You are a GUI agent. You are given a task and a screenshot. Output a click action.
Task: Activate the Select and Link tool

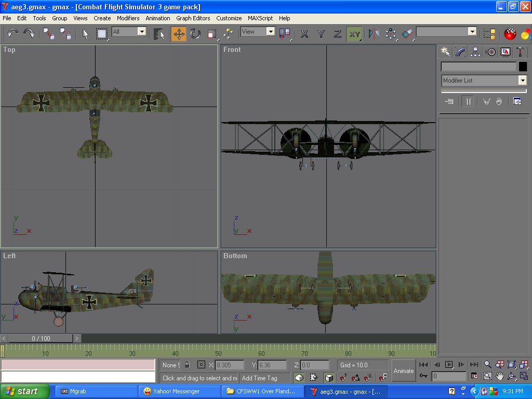(49, 34)
